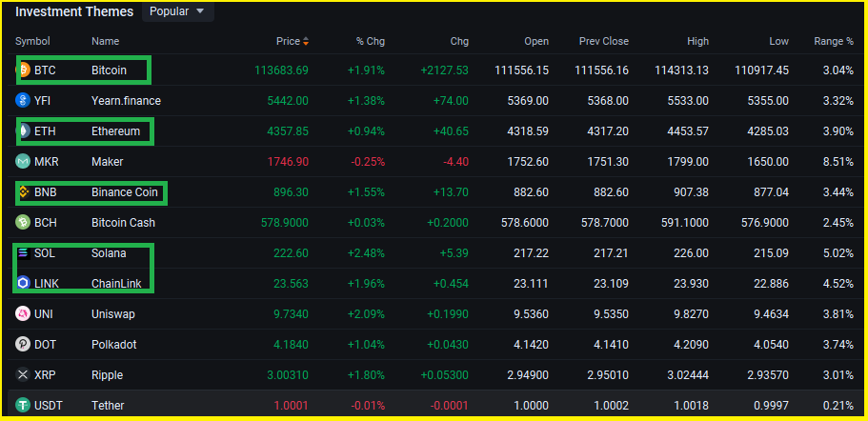The width and height of the screenshot is (868, 421).
Task: Sort table by % Chg header
Action: (x=370, y=42)
